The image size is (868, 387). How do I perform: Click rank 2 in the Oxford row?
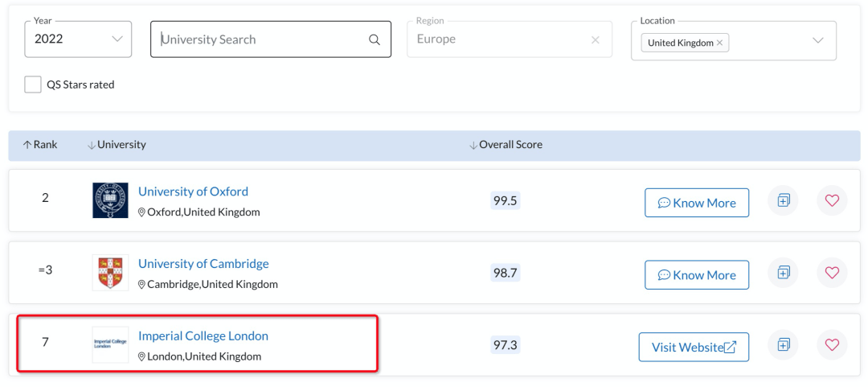click(45, 198)
